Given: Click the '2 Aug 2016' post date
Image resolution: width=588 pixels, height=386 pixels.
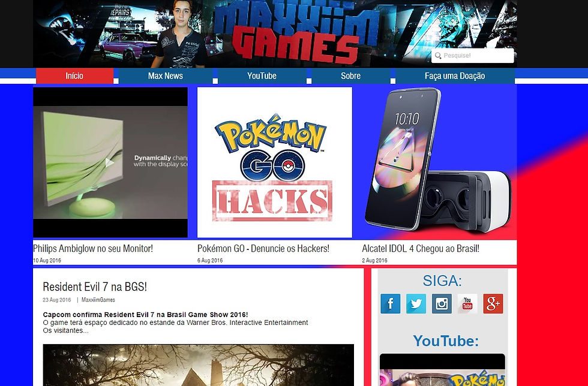Looking at the screenshot, I should click(x=374, y=261).
